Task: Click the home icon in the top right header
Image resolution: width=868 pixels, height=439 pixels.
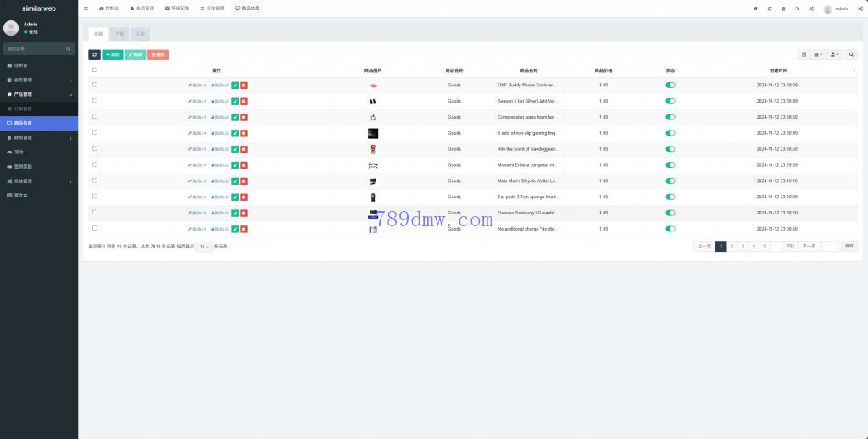Action: 755,8
